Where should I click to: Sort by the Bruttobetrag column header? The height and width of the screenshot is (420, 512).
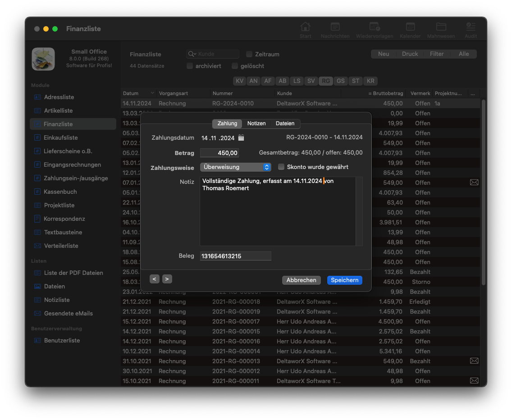point(373,93)
